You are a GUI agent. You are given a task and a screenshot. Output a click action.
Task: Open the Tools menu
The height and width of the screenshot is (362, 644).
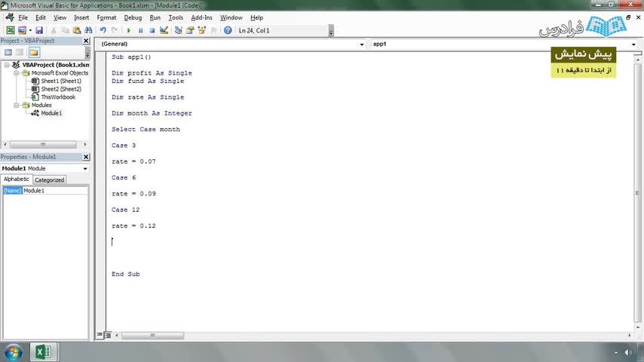[176, 17]
